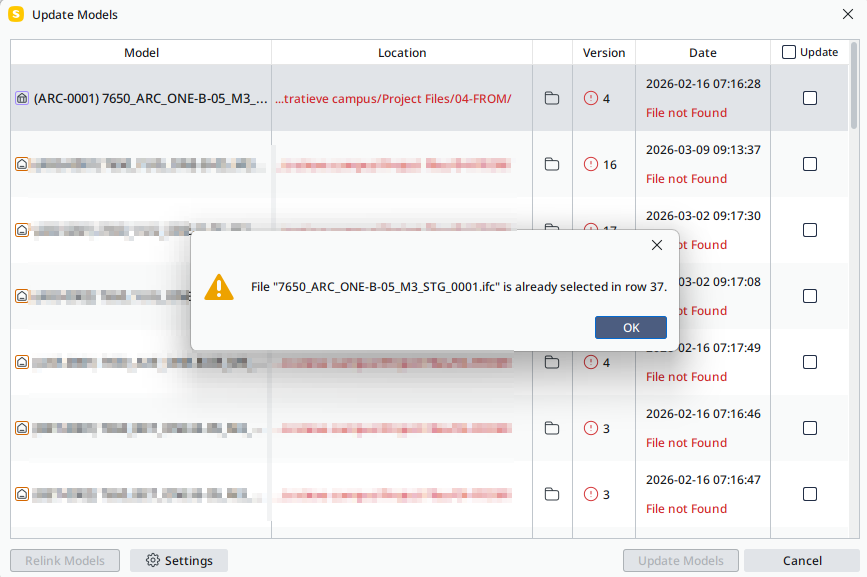Sort by the Date column header
Screen dimensions: 867x577
(x=703, y=53)
